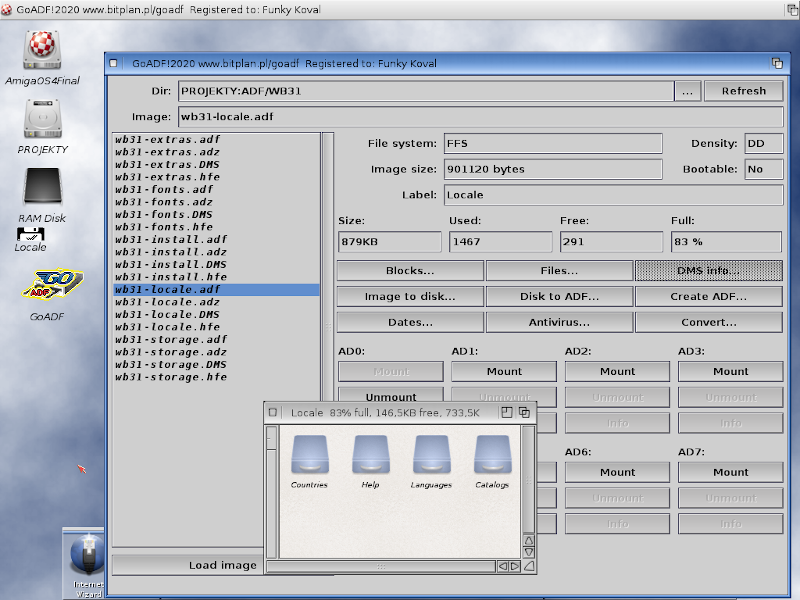Viewport: 800px width, 600px height.
Task: Open the AmigaOS4Final drive icon
Action: (x=42, y=50)
